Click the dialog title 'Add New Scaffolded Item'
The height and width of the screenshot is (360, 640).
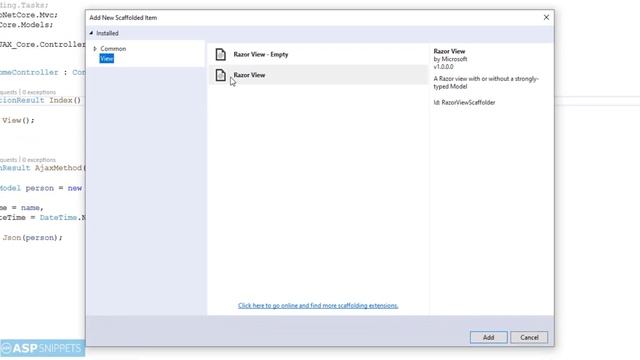point(123,18)
